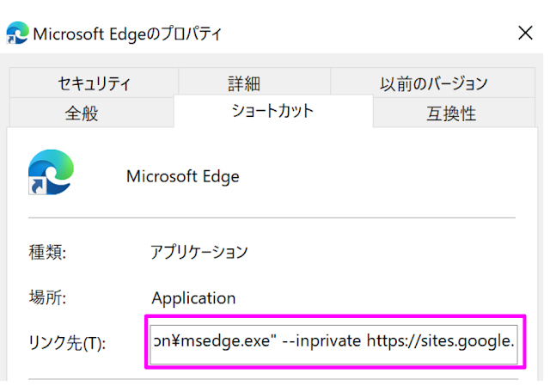
Task: Place cursor on --inprivate in target field
Action: click(x=321, y=340)
